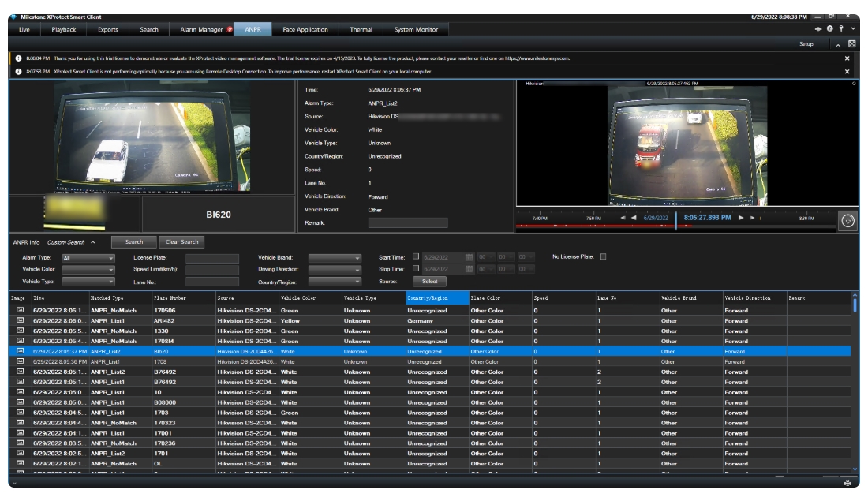Expand the chevron menu beside the key icon
The width and height of the screenshot is (868, 501).
852,28
